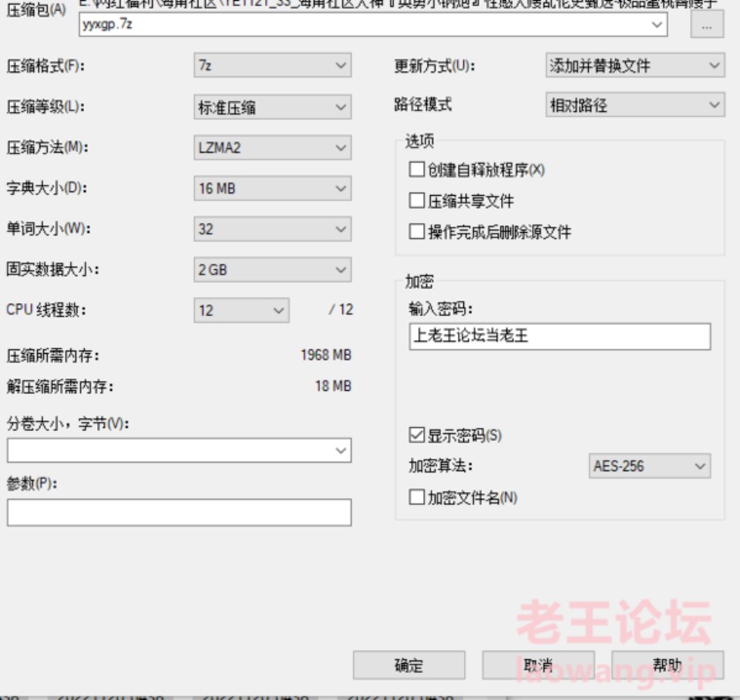
Task: Open the encryption method AES-256 dropdown
Action: (x=649, y=466)
